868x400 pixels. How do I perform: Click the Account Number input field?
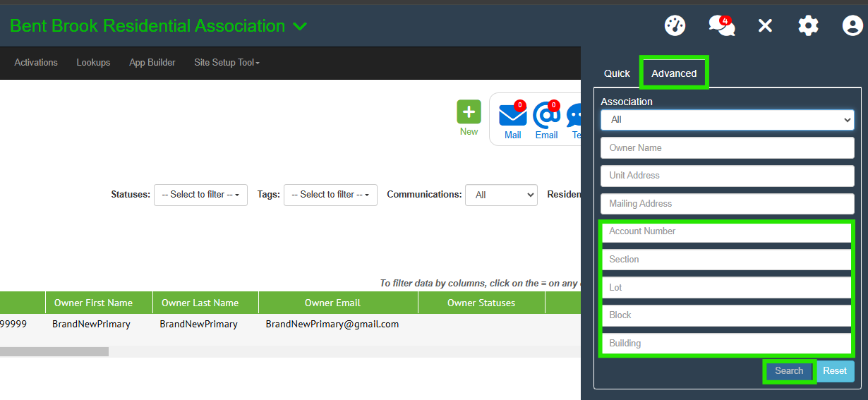[727, 231]
